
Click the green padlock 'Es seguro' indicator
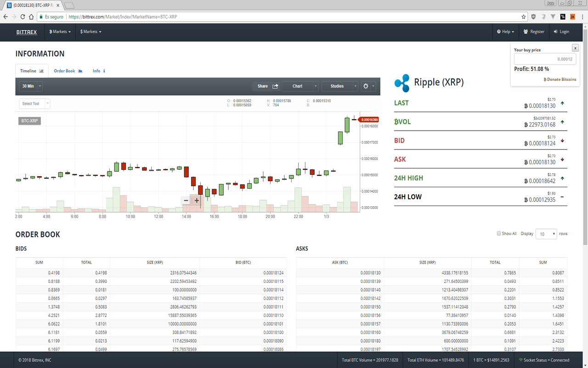(51, 17)
